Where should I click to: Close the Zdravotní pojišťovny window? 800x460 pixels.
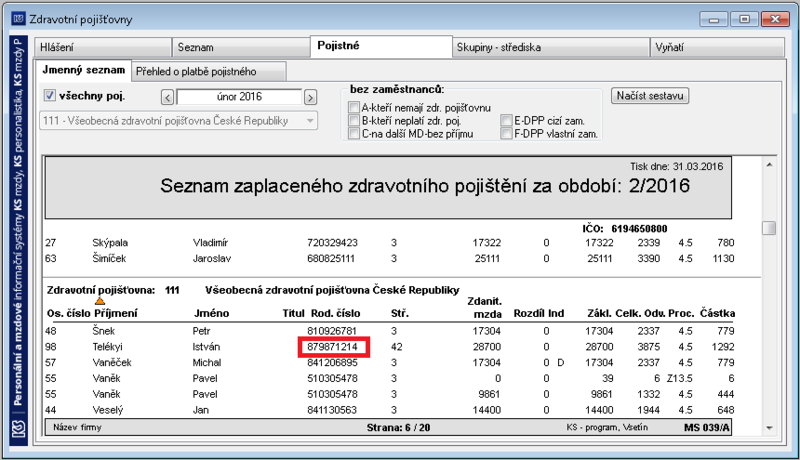(x=775, y=19)
